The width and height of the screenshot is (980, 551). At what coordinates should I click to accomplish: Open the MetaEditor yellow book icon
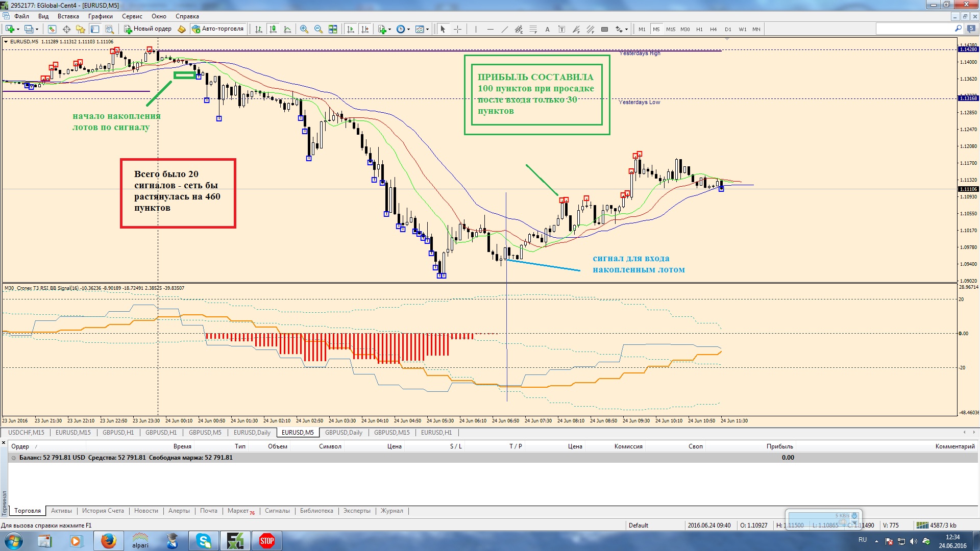[x=181, y=29]
